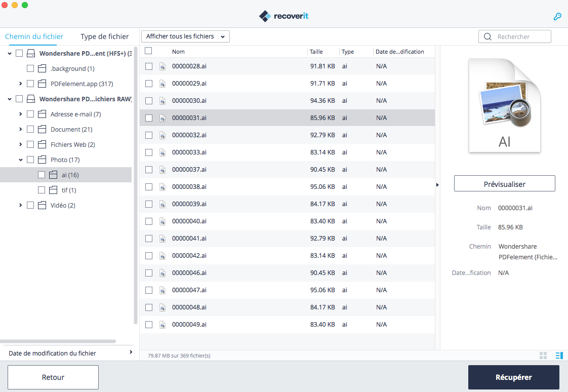
Task: Click the AI preview thumbnail
Action: click(x=505, y=105)
